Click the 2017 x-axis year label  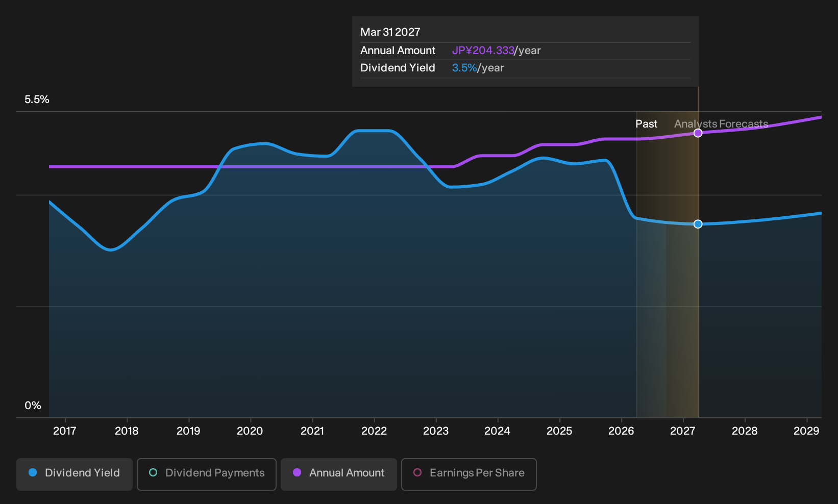coord(65,431)
